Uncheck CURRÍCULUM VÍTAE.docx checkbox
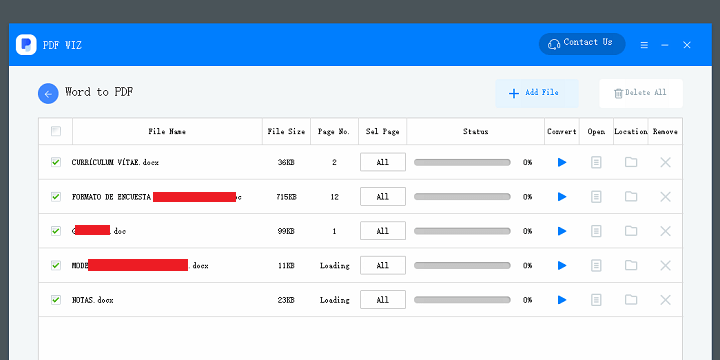 [x=56, y=162]
